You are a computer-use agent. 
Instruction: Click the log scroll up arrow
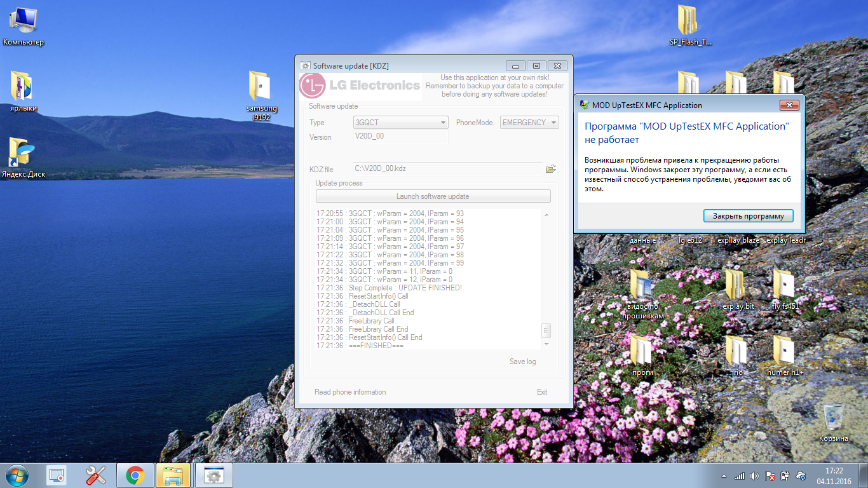click(x=546, y=215)
